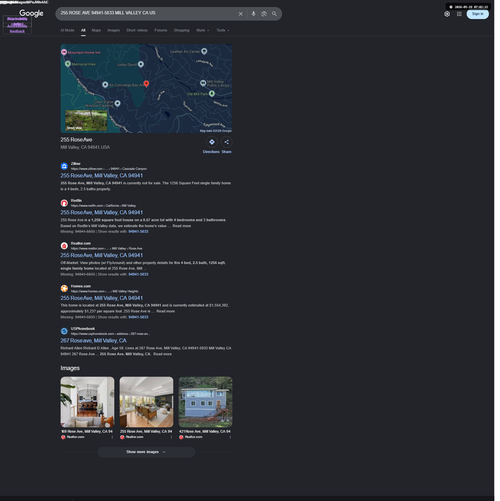Click 94941-5833 link under Homes.com result
Viewport: 500px width, 501px height.
[138, 317]
